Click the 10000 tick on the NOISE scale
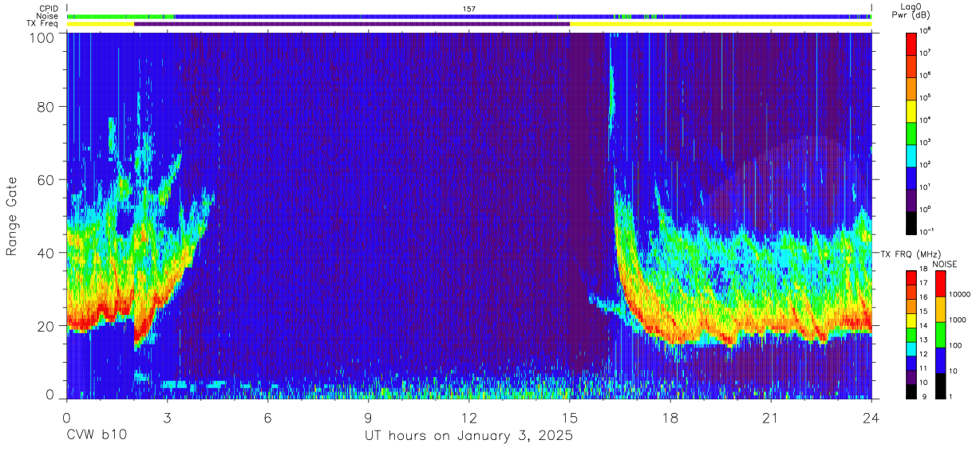 click(x=960, y=294)
